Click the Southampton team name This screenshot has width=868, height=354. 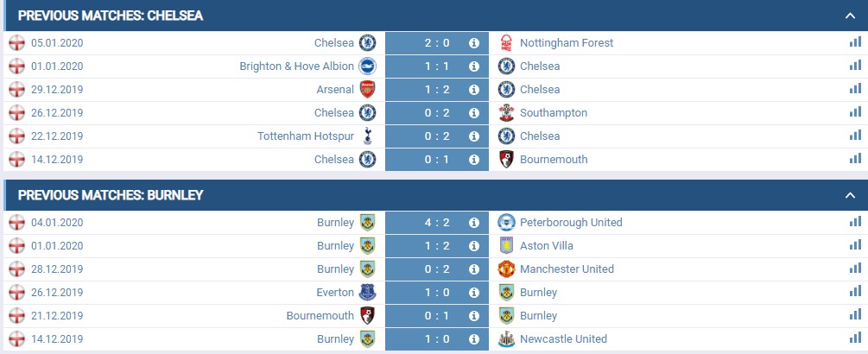(x=554, y=113)
